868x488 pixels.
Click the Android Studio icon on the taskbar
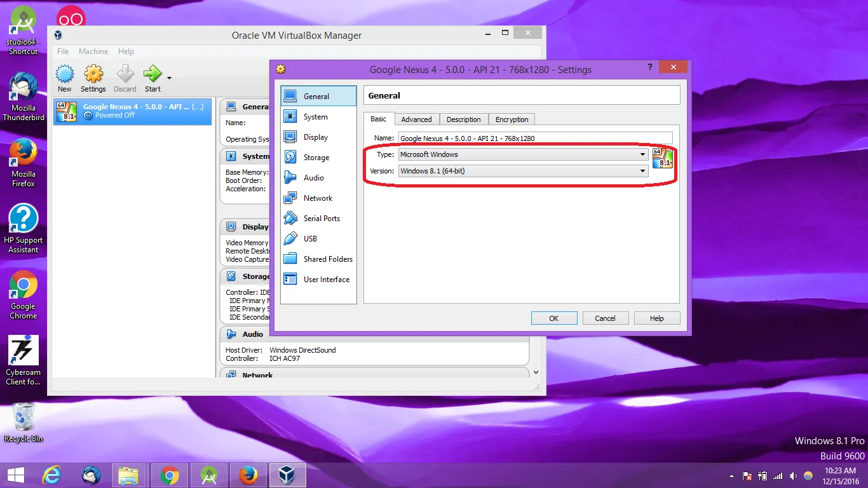[x=208, y=475]
